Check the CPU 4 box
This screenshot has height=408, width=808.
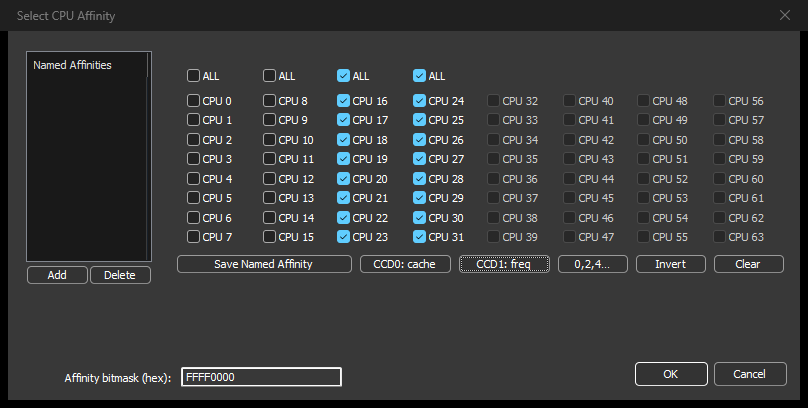193,179
